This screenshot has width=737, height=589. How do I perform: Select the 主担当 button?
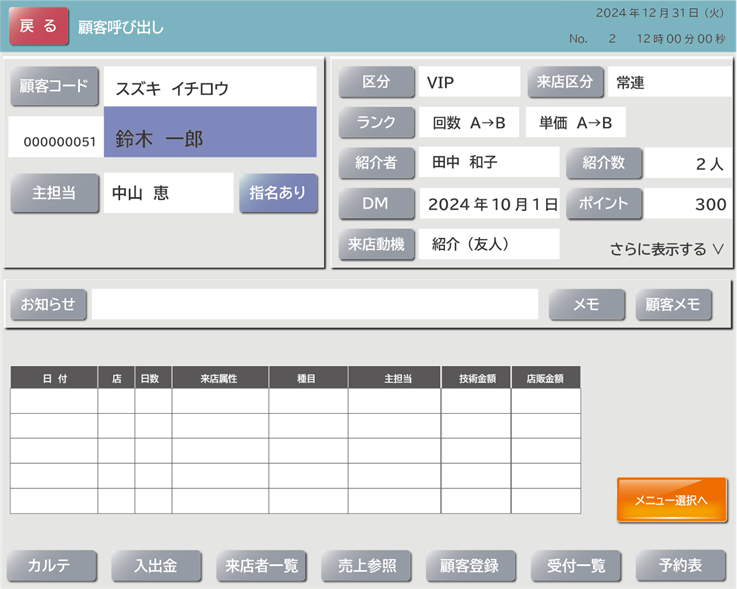pyautogui.click(x=55, y=193)
